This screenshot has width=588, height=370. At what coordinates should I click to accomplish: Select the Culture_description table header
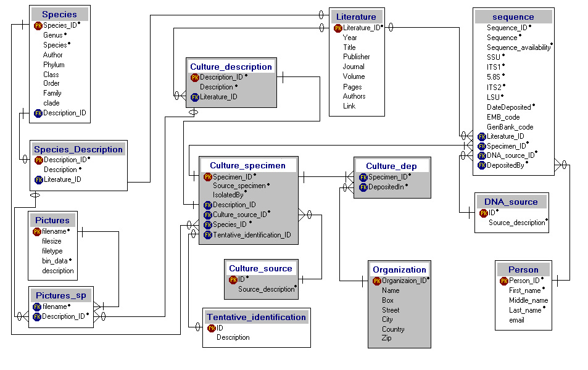tap(231, 67)
